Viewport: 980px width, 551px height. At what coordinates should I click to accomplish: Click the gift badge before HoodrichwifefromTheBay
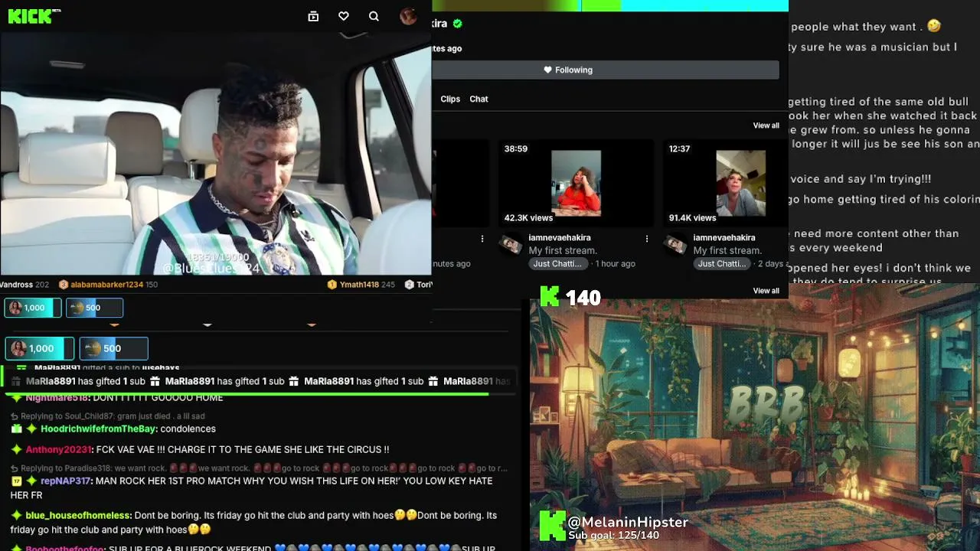tap(16, 429)
